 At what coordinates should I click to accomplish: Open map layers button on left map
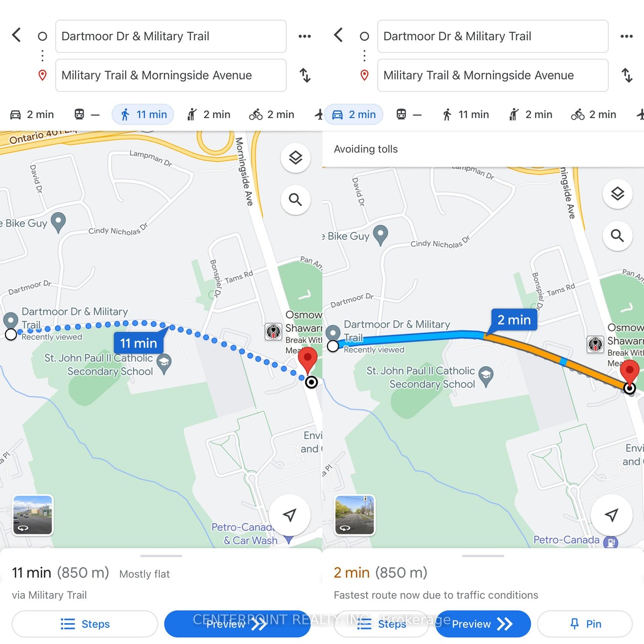tap(296, 158)
